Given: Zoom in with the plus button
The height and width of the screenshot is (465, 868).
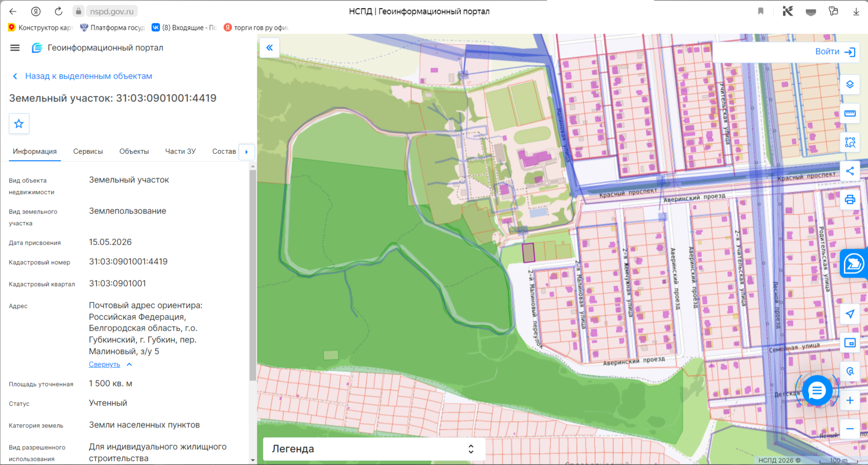Looking at the screenshot, I should coord(850,400).
